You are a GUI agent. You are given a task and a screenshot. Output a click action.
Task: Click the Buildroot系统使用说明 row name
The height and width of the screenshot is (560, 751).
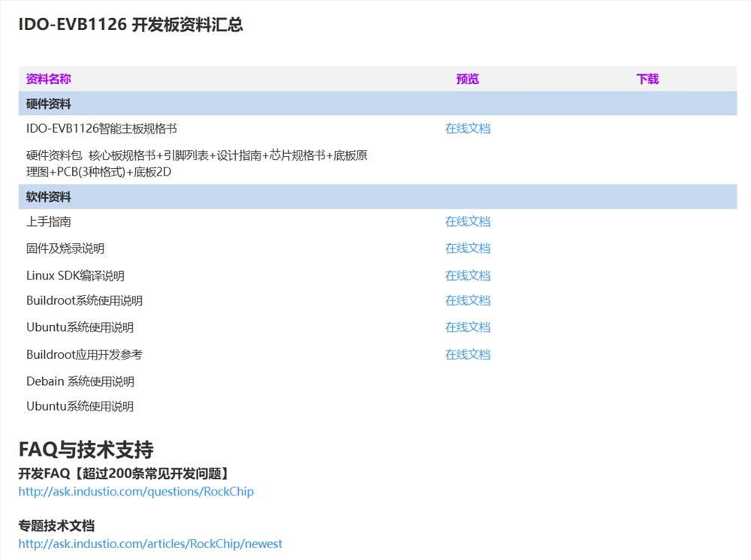[x=84, y=300]
